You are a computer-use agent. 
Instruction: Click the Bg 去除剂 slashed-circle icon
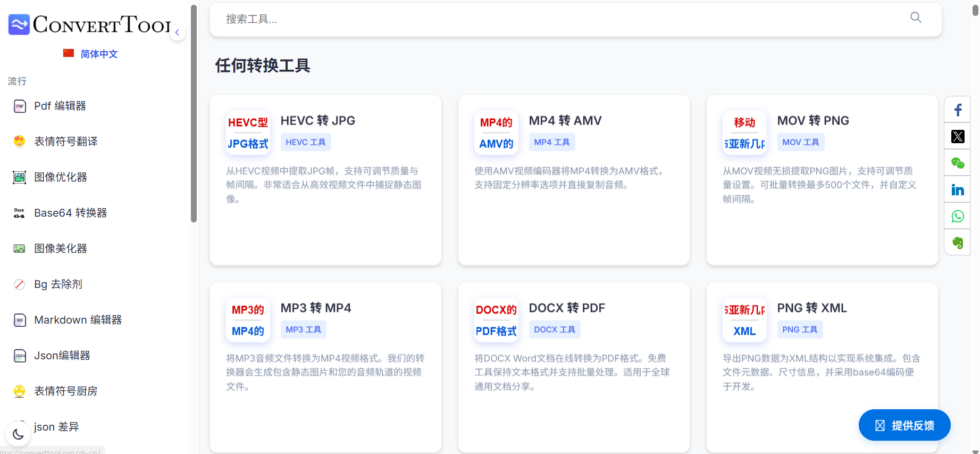[x=20, y=284]
